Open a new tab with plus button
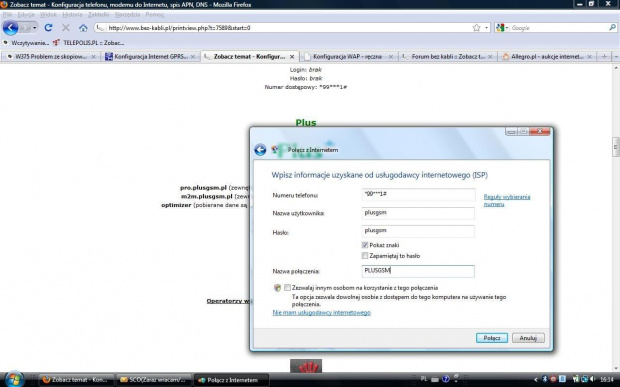Viewport: 620px width, 387px height. (x=604, y=57)
